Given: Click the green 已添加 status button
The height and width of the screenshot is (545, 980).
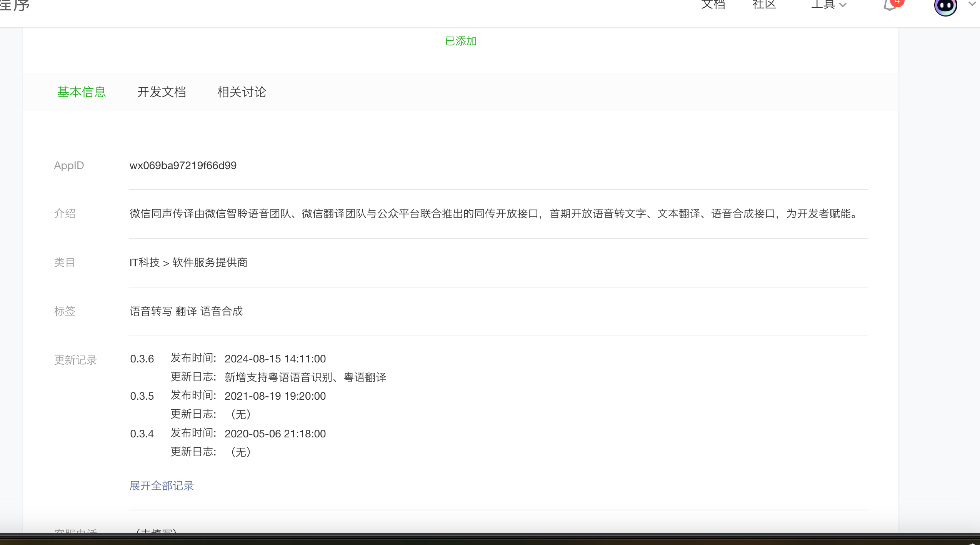Looking at the screenshot, I should [x=461, y=41].
